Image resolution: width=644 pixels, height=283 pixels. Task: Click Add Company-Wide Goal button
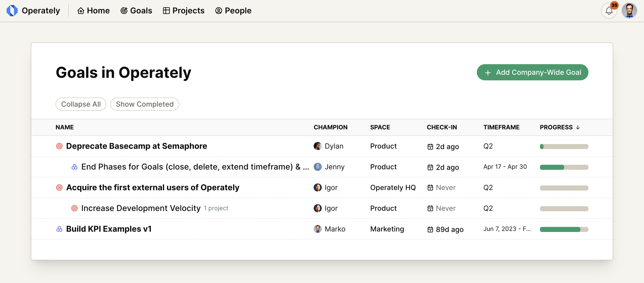pos(532,72)
